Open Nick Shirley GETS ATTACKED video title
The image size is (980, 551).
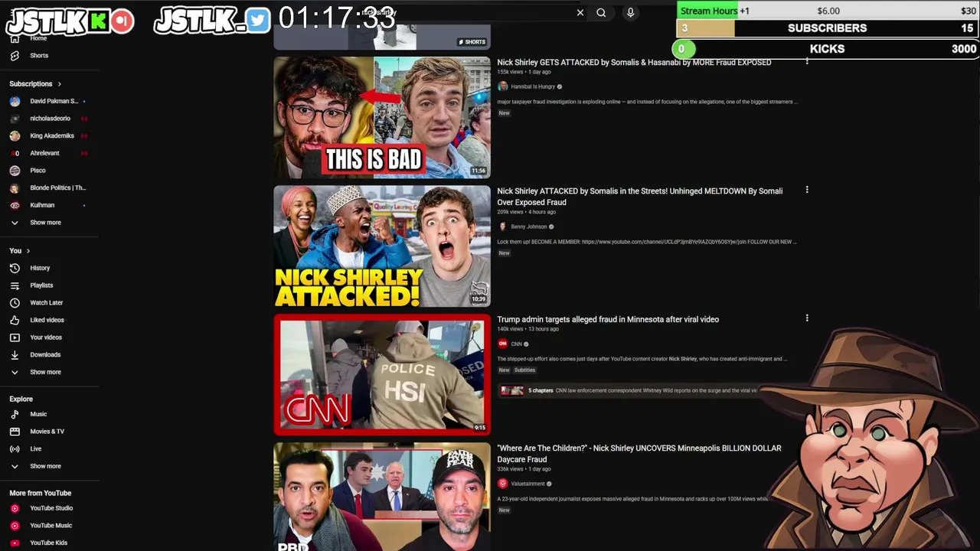[x=634, y=63]
